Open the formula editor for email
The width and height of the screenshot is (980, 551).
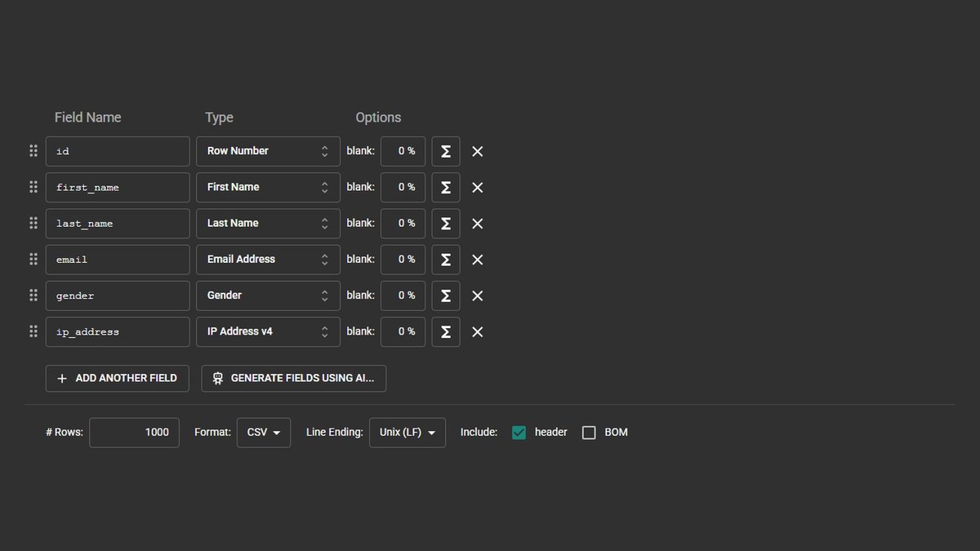coord(446,260)
